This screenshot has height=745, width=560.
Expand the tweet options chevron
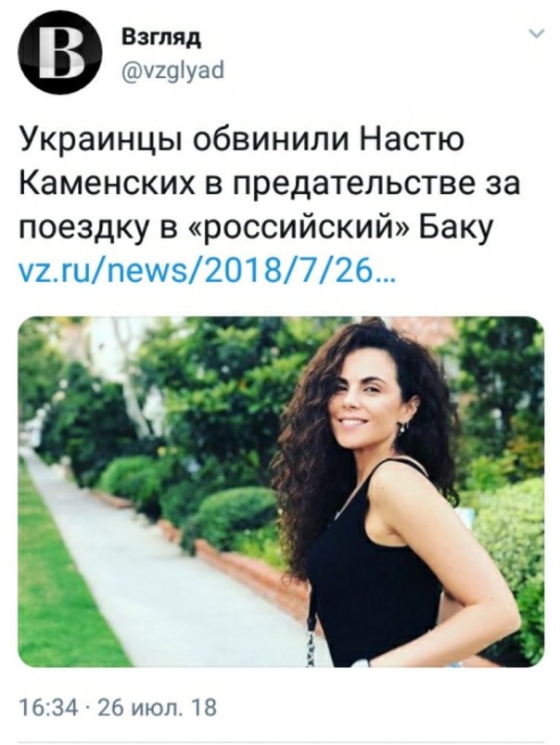point(537,33)
